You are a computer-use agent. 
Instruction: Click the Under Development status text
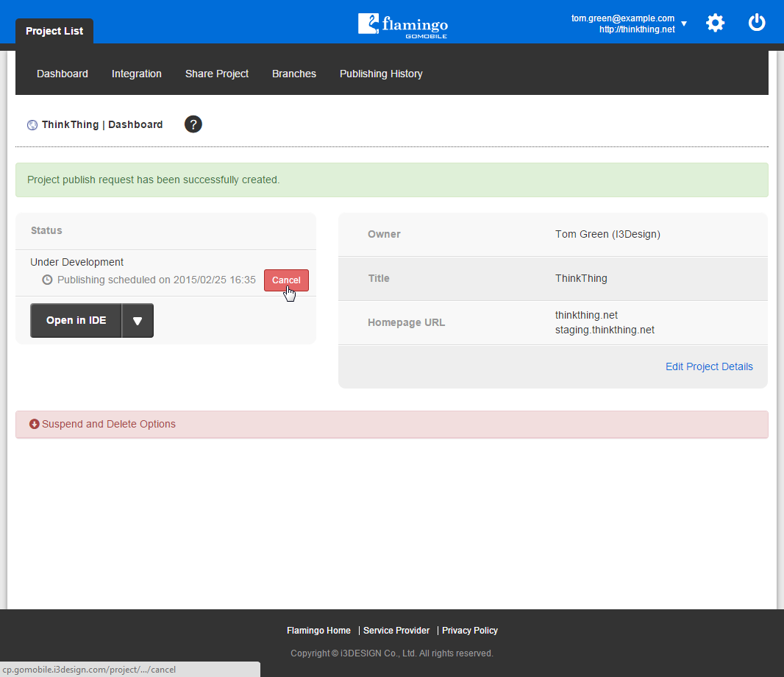click(76, 262)
